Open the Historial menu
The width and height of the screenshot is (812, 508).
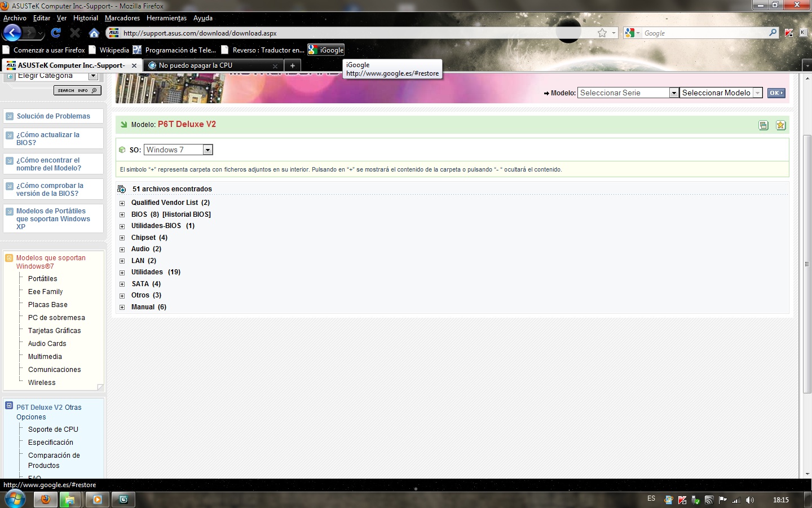click(86, 18)
